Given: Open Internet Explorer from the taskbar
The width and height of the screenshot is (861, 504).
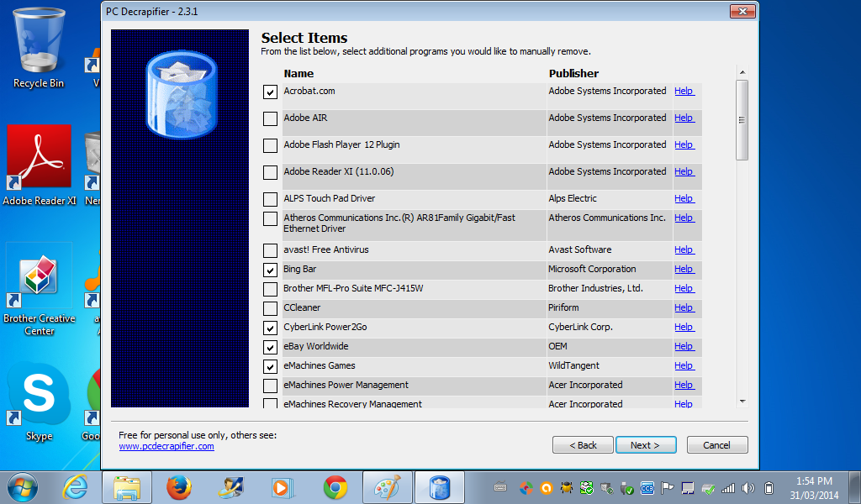Looking at the screenshot, I should click(x=75, y=487).
